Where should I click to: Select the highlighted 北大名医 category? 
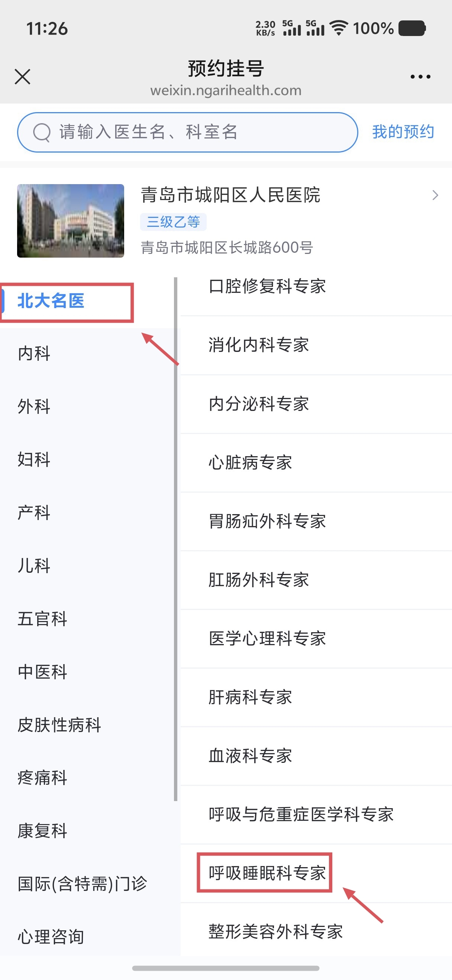51,301
